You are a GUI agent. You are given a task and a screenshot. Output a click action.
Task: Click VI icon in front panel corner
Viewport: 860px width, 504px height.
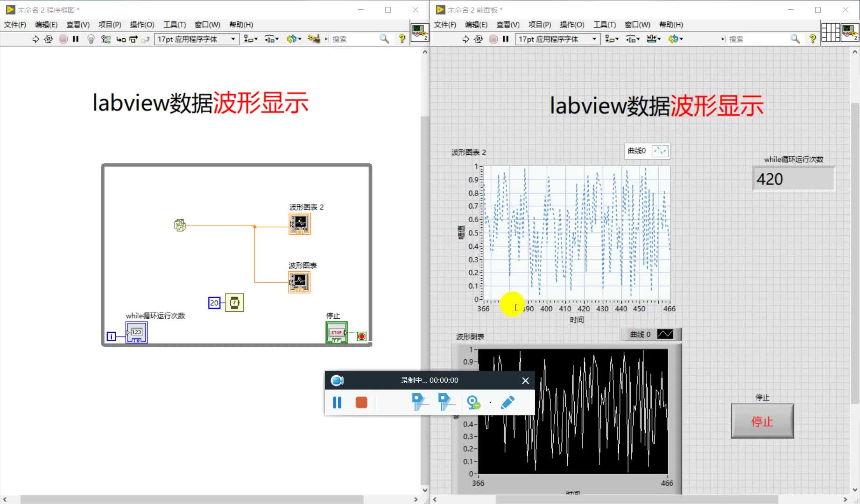click(850, 32)
